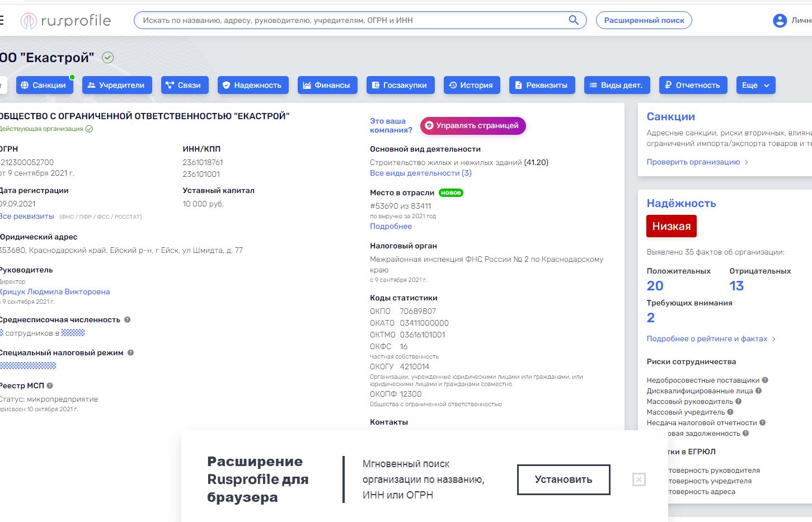Click the help icon for Массовый руководитель
The height and width of the screenshot is (522, 812).
pyautogui.click(x=738, y=401)
